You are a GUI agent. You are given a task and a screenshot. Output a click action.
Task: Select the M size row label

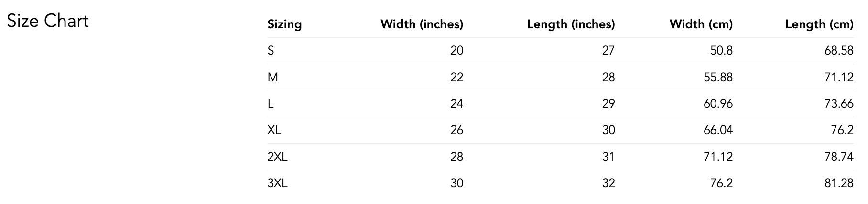pyautogui.click(x=272, y=77)
